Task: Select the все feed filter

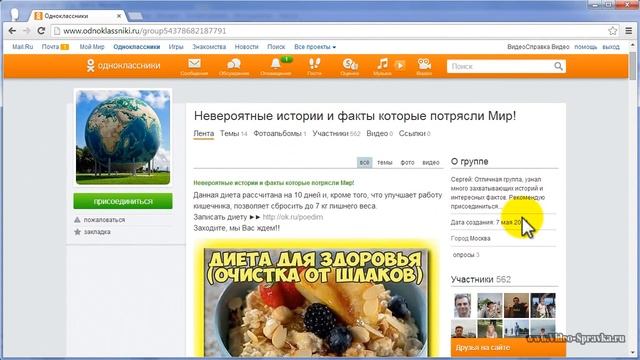Action: (364, 162)
